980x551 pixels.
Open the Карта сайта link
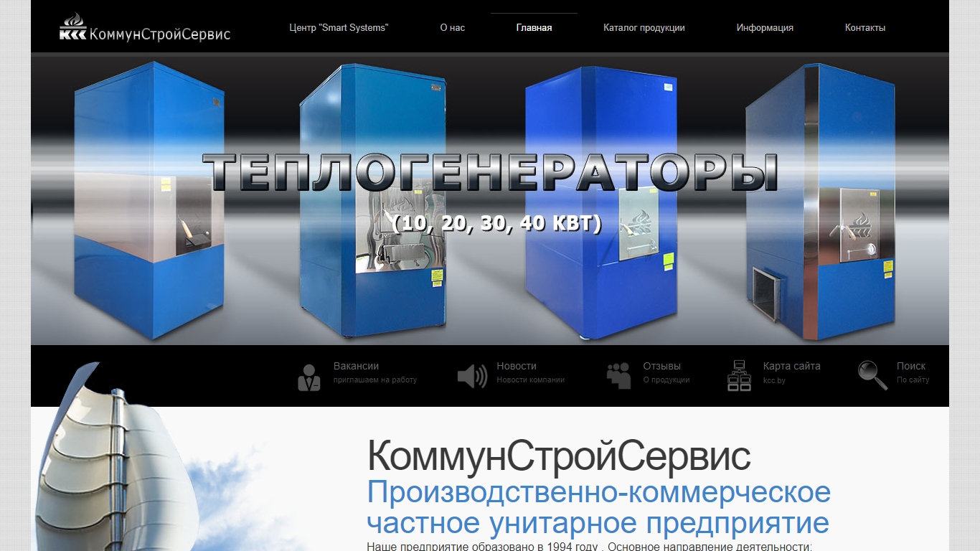792,366
